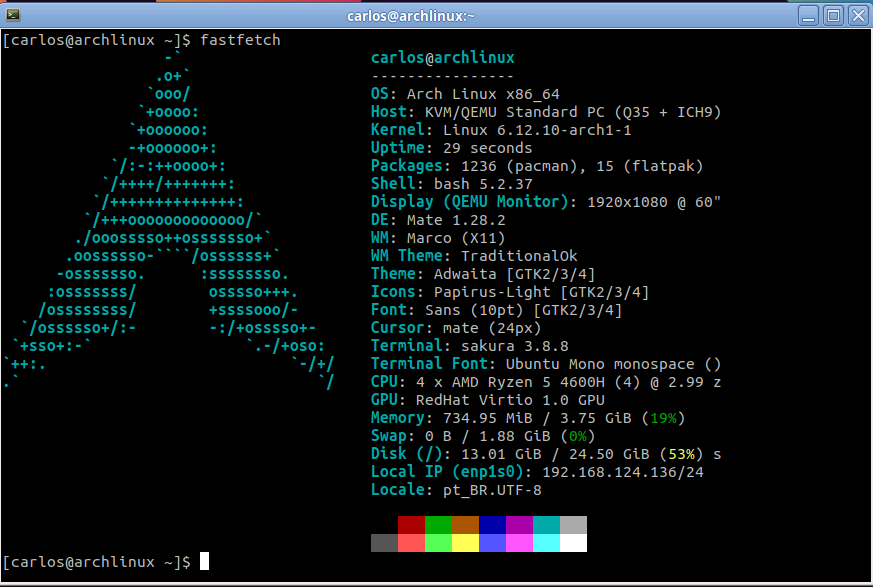873x587 pixels.
Task: Click the uptime value '29 seconds'
Action: point(488,148)
